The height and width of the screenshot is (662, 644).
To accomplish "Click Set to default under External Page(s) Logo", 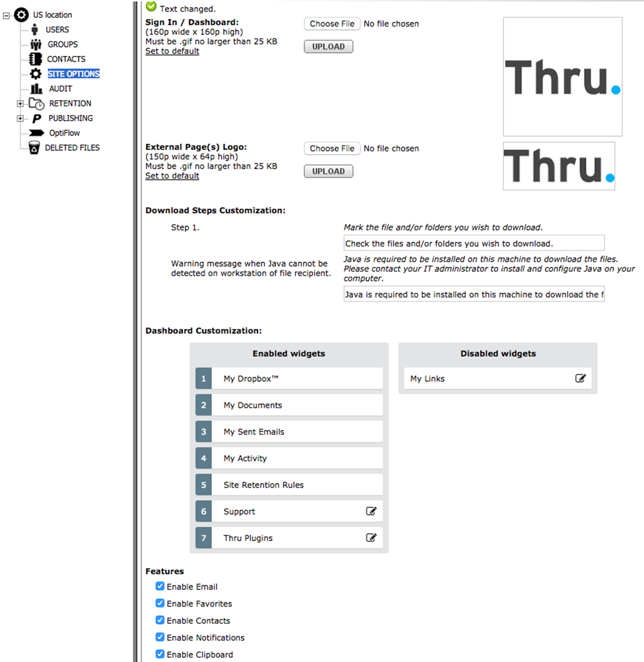I will click(172, 176).
